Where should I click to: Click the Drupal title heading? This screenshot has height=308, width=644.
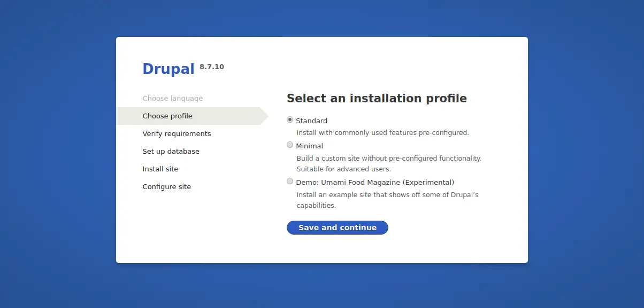click(168, 69)
